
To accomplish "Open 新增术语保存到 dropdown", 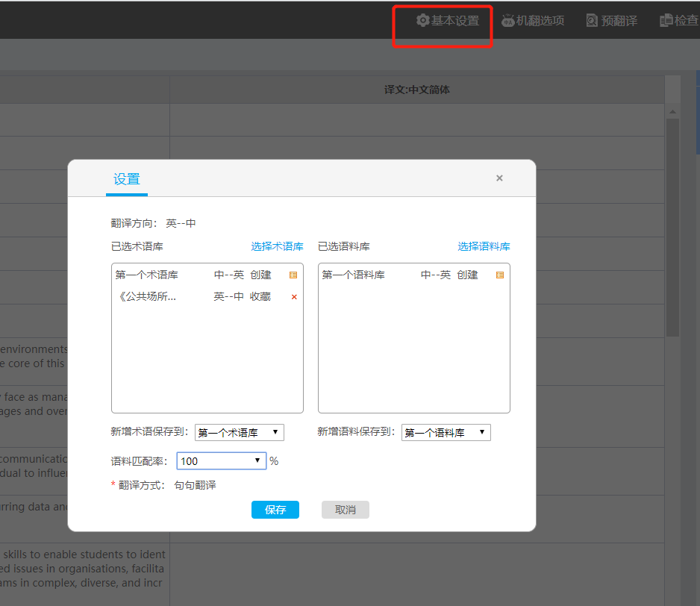I will 240,432.
